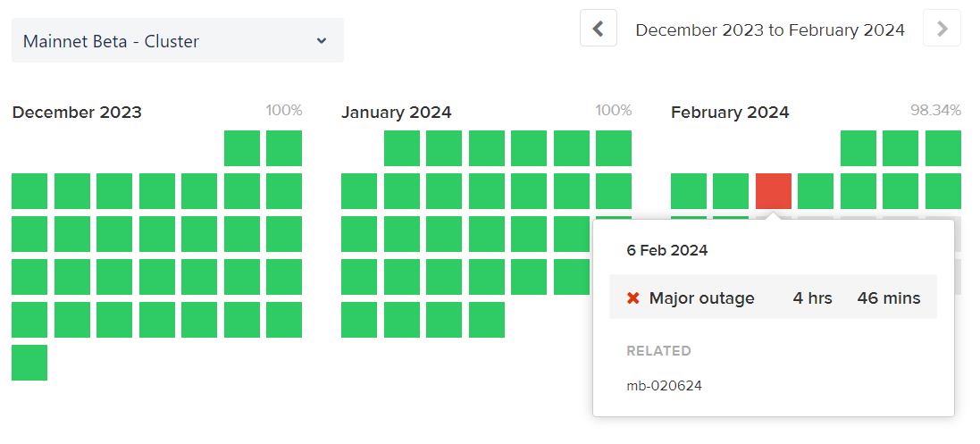Click the December 2023 to February 2024 label
Image resolution: width=980 pixels, height=444 pixels.
pyautogui.click(x=770, y=29)
